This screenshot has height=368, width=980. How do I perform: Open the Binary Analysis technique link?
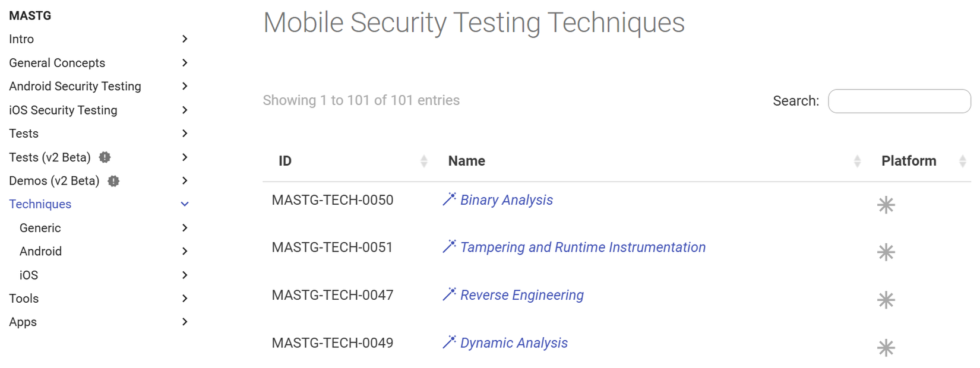pos(507,200)
